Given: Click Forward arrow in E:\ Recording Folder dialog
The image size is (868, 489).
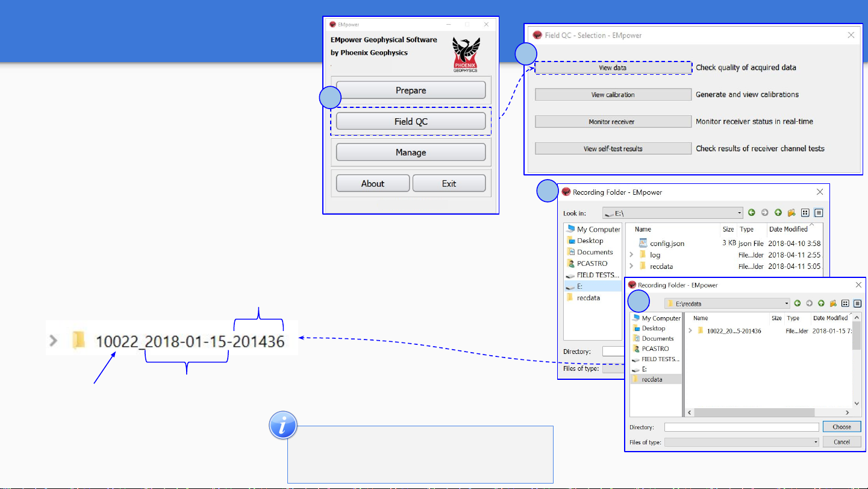Looking at the screenshot, I should pyautogui.click(x=765, y=213).
